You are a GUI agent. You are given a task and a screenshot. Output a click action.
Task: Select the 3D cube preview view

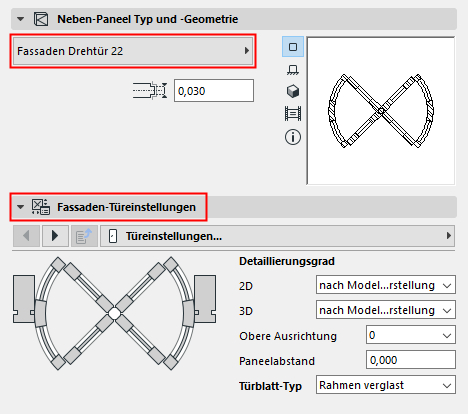[x=293, y=91]
